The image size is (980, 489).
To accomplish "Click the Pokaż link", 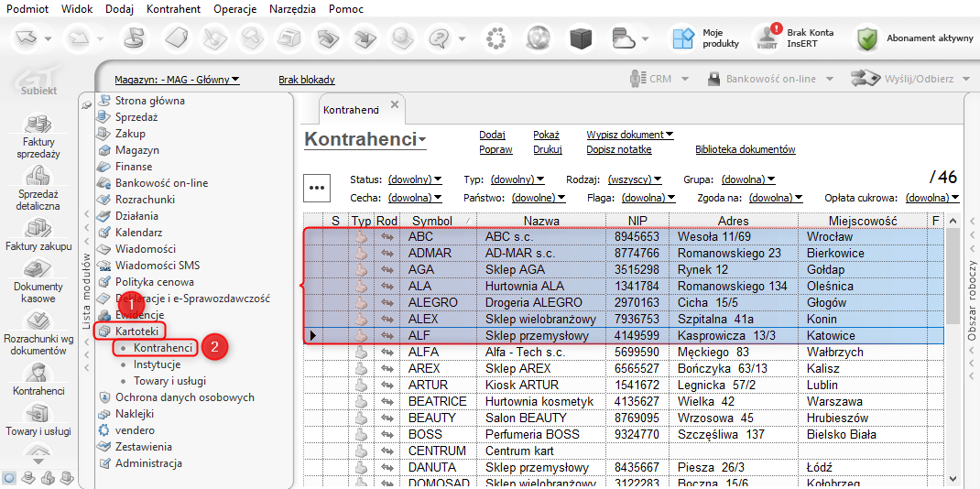I will click(x=546, y=135).
